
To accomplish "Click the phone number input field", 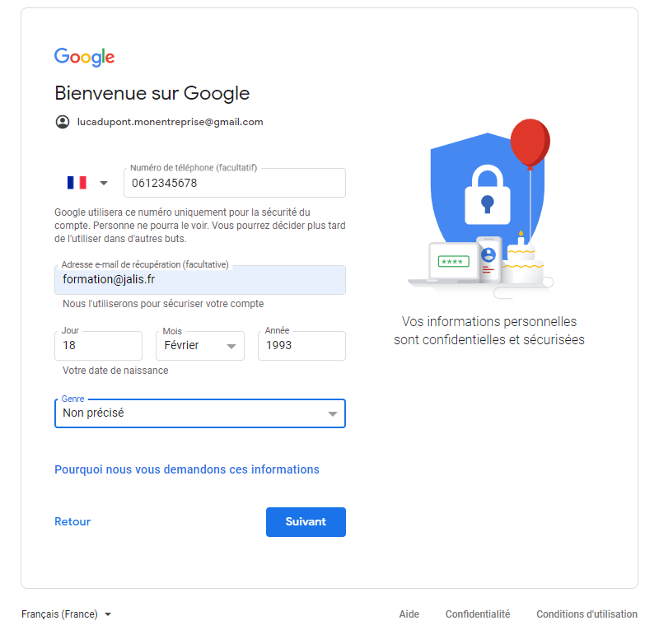I will point(235,183).
